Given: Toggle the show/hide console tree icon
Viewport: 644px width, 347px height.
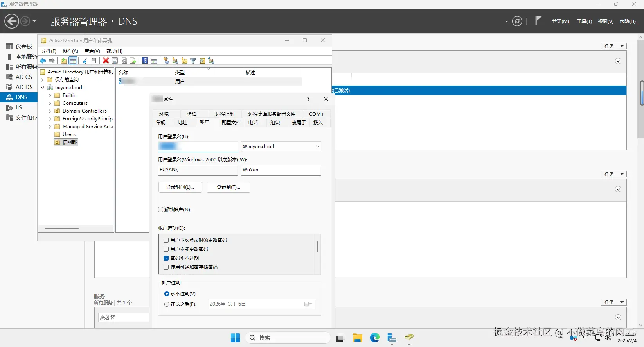Looking at the screenshot, I should (x=73, y=61).
